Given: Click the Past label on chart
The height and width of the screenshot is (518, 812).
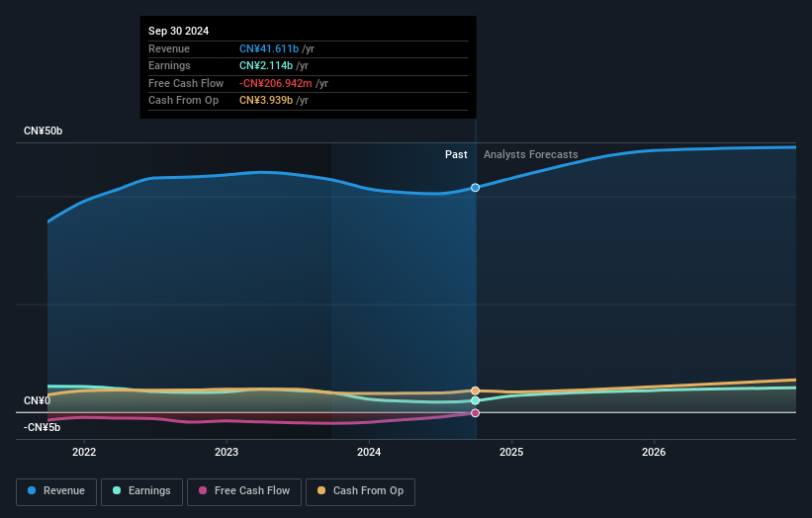Looking at the screenshot, I should [x=456, y=154].
